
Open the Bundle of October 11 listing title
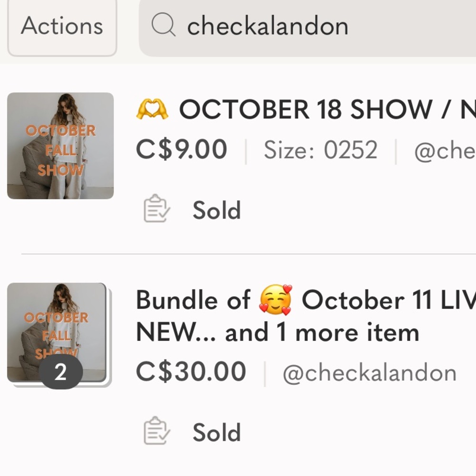pyautogui.click(x=306, y=317)
